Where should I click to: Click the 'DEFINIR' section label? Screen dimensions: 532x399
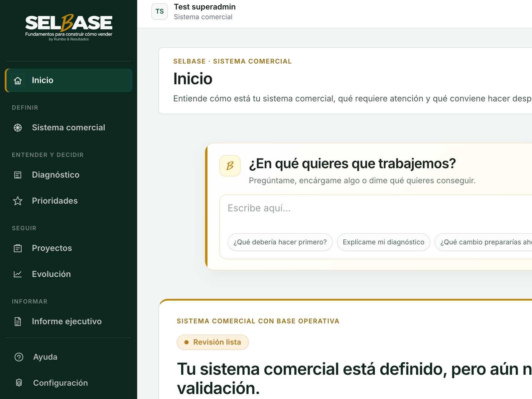coord(25,108)
